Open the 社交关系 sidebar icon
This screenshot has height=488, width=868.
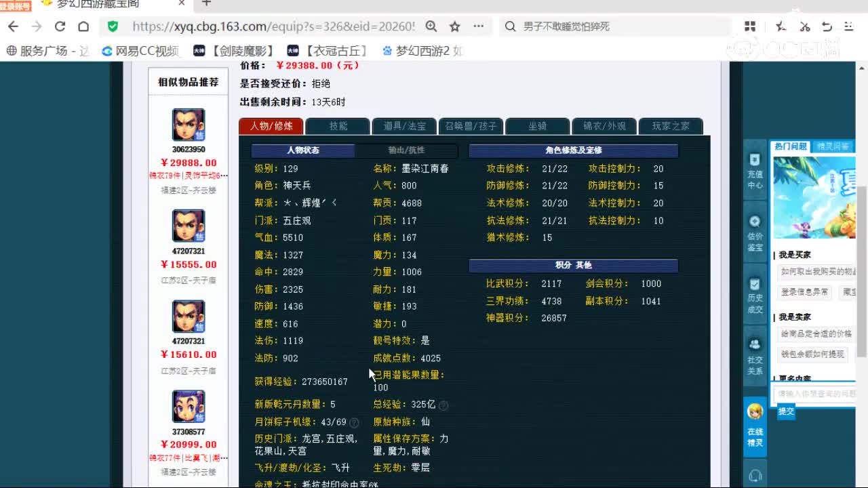click(x=755, y=357)
